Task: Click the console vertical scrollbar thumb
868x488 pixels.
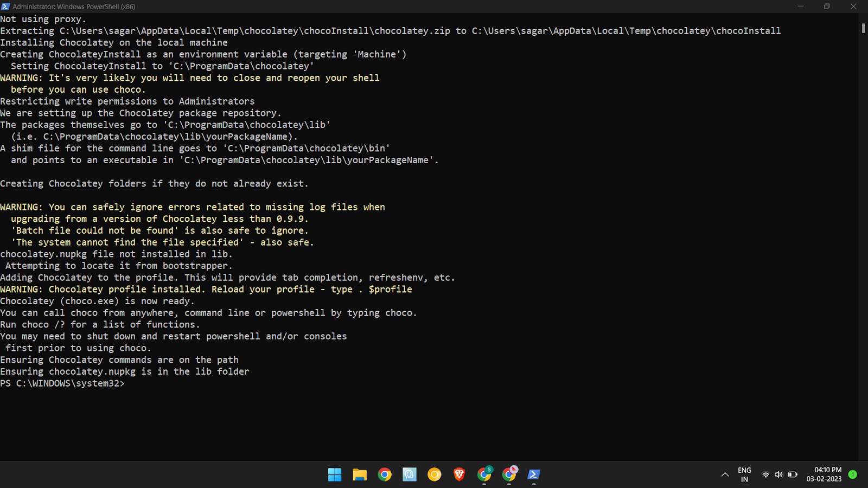Action: point(863,28)
